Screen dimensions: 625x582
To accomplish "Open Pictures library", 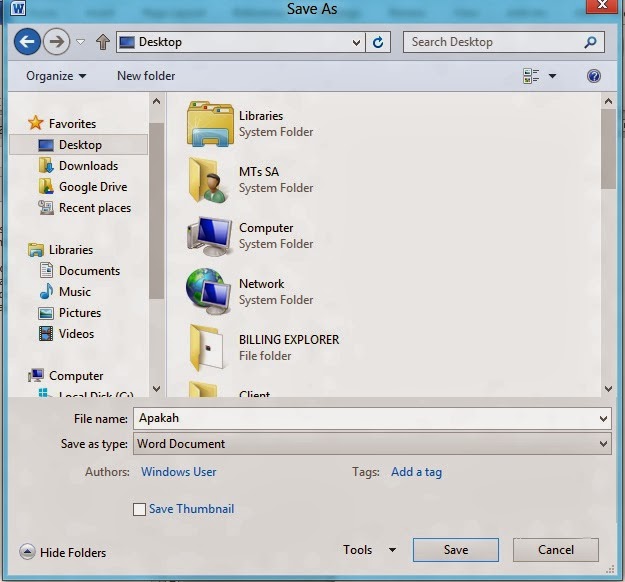I will [x=80, y=313].
